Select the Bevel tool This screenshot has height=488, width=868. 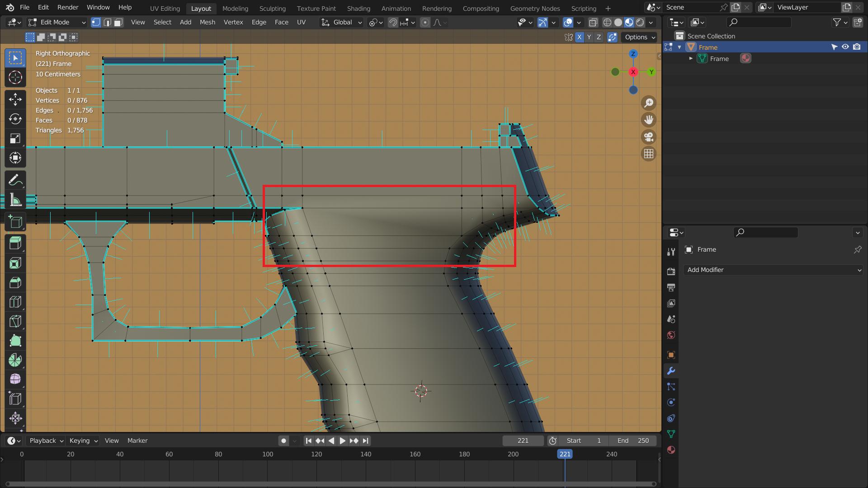15,282
